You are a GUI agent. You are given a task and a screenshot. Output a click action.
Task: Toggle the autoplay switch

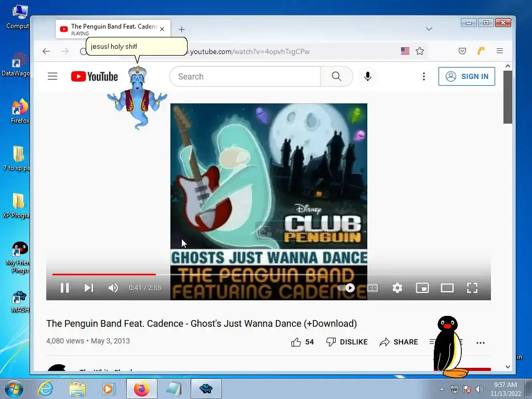pos(347,288)
